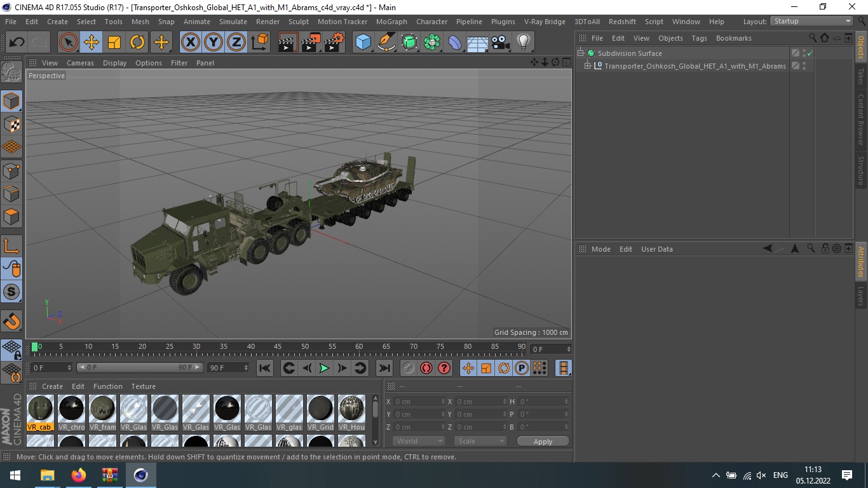
Task: Toggle Enable Axis mode
Action: pyautogui.click(x=11, y=246)
